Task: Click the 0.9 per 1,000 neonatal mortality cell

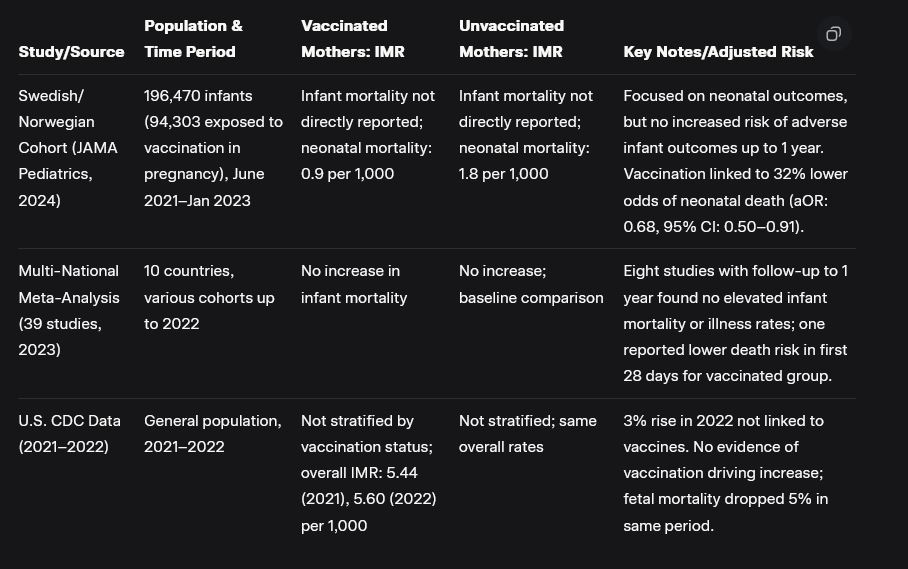Action: tap(368, 135)
